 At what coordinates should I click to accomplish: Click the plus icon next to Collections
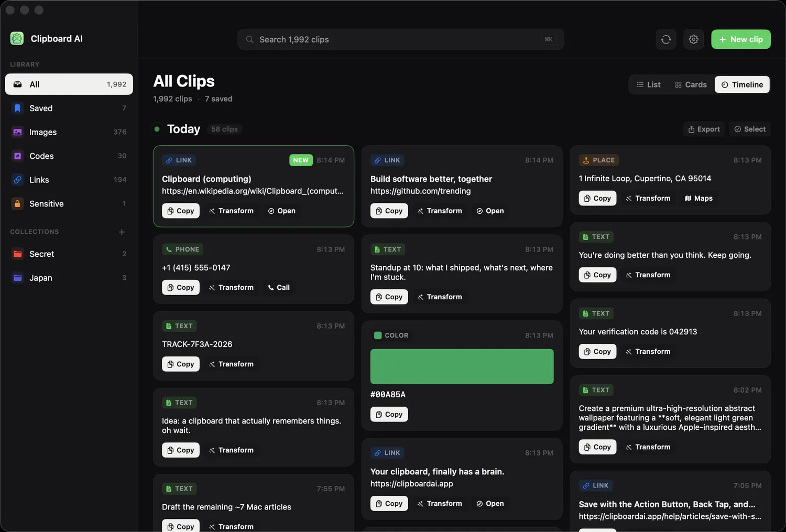point(122,232)
